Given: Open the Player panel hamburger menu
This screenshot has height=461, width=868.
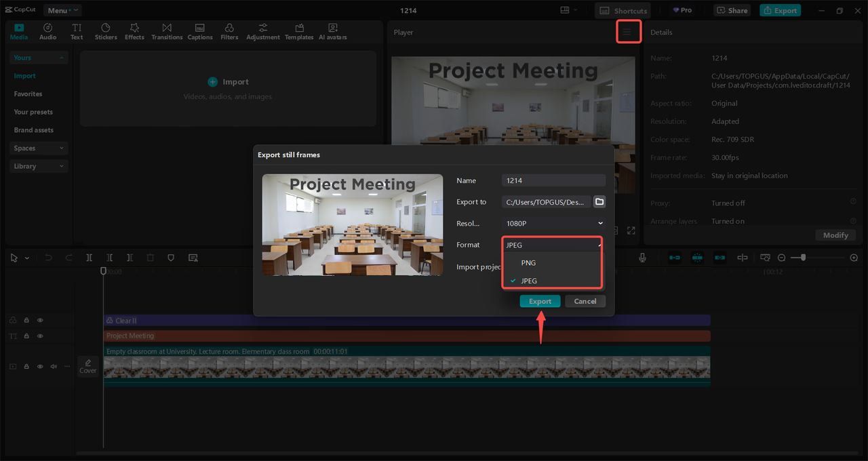Looking at the screenshot, I should coord(627,32).
